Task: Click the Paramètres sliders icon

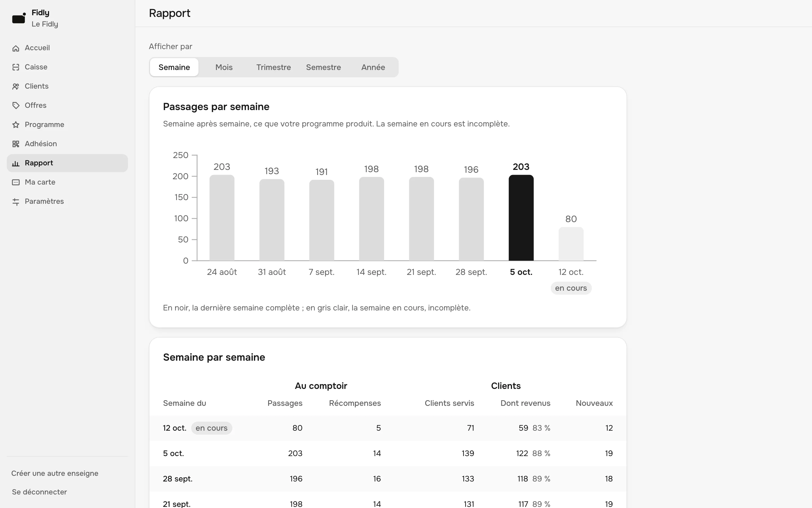Action: pyautogui.click(x=16, y=202)
